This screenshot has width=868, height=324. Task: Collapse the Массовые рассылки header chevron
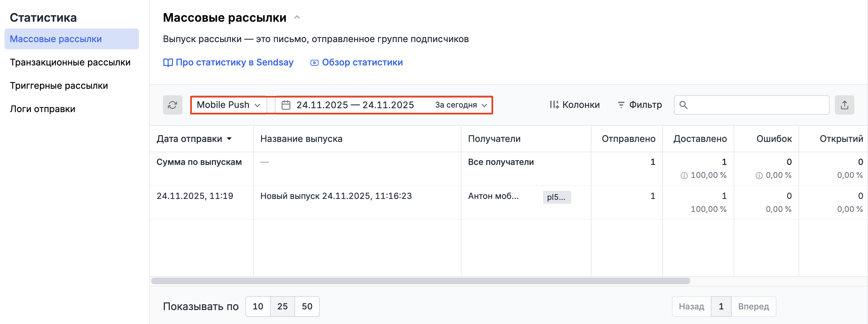(297, 17)
